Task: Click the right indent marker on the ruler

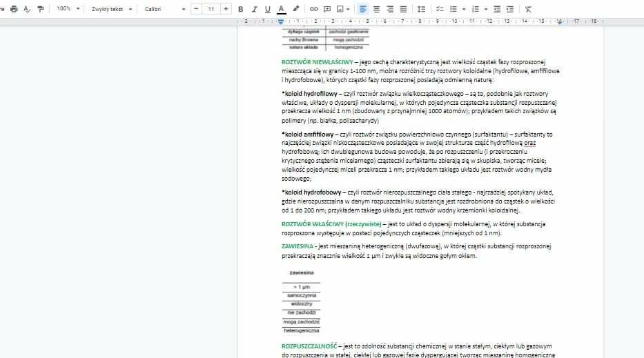Action: [x=559, y=21]
